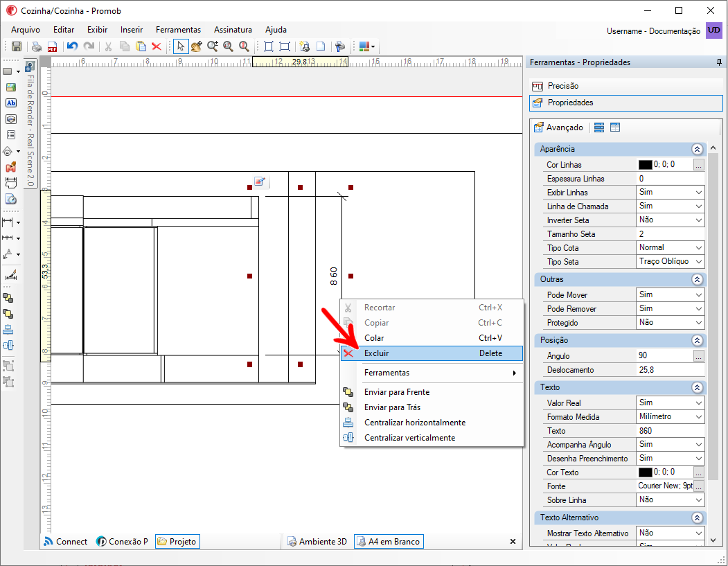Image resolution: width=728 pixels, height=566 pixels.
Task: Switch to the Ambiente 3D tab
Action: (x=317, y=542)
